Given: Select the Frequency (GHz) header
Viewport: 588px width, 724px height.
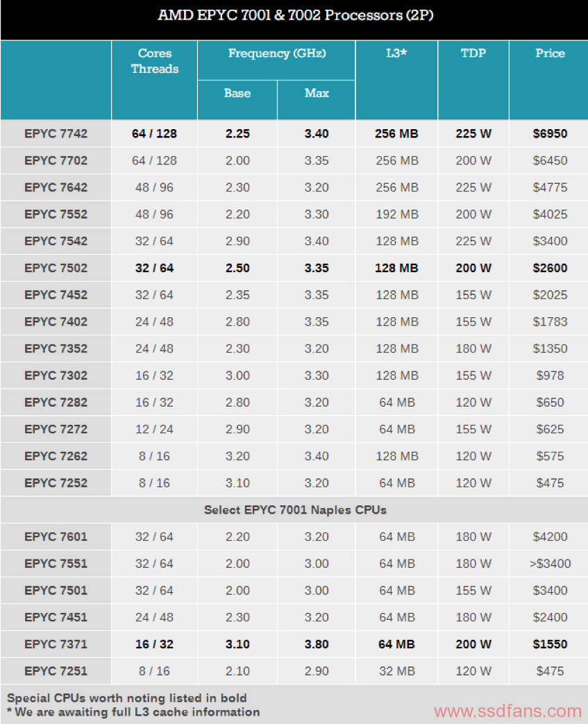Looking at the screenshot, I should coord(277,53).
